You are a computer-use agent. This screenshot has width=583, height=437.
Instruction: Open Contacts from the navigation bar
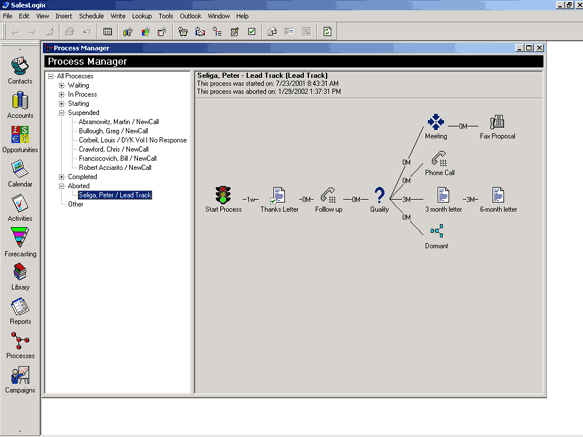tap(20, 70)
